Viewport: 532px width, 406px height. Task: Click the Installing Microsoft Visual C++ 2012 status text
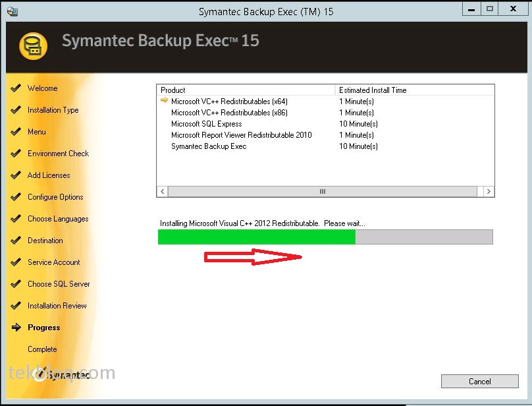point(262,223)
